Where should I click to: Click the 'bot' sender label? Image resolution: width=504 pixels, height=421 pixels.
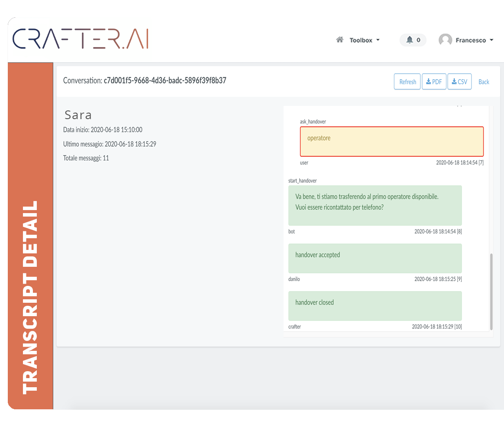[x=291, y=232]
